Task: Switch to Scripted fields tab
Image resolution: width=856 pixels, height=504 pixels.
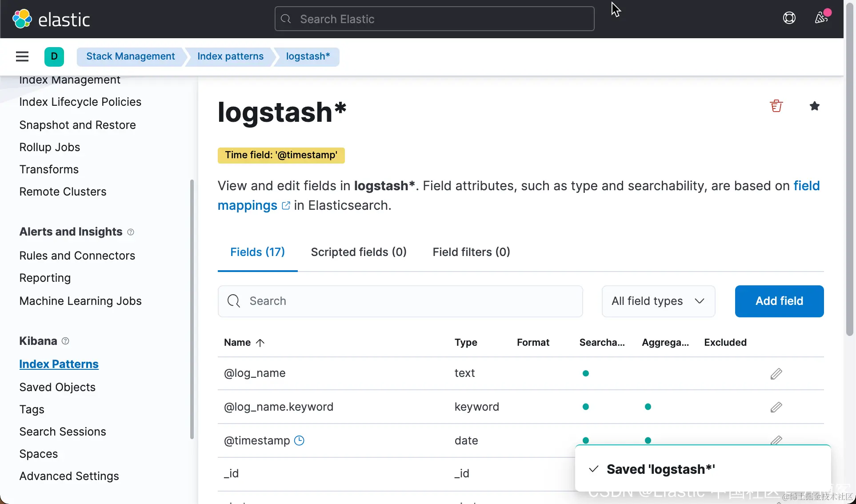Action: point(358,252)
